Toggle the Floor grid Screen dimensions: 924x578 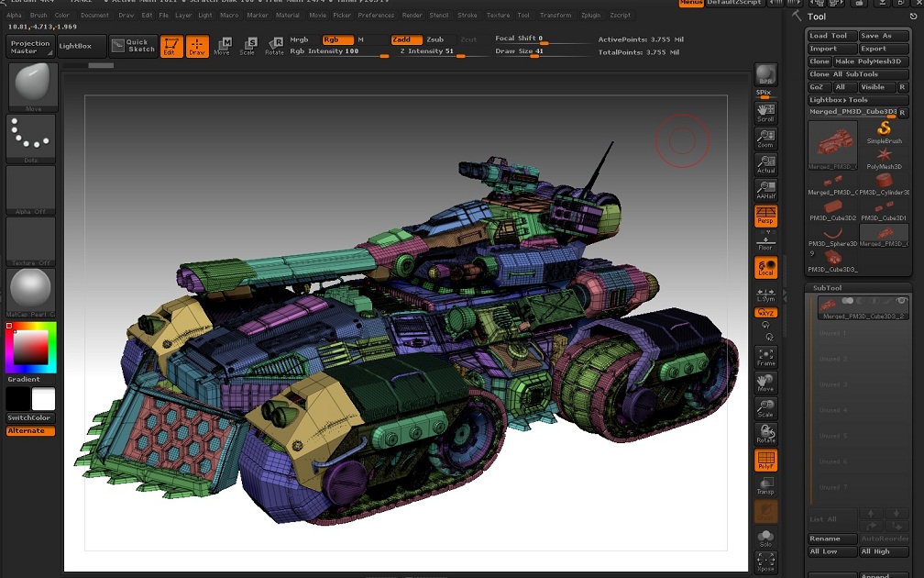(x=765, y=241)
